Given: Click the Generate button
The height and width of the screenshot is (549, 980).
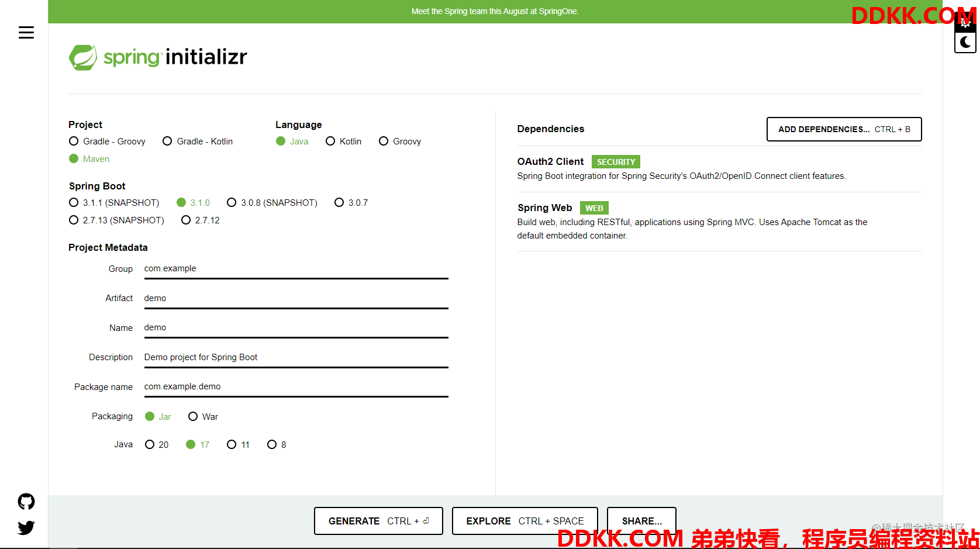Looking at the screenshot, I should (378, 521).
